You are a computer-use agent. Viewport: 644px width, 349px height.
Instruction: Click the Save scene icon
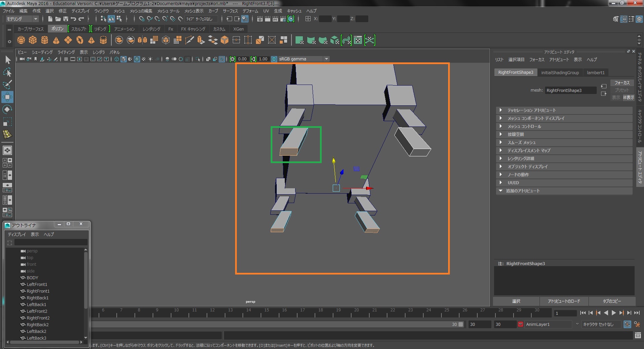tap(65, 19)
